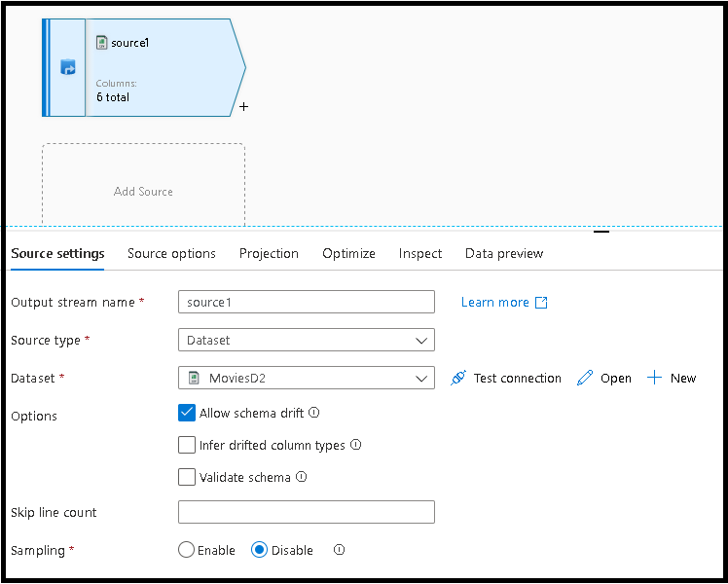Open the Data preview tab
Screen dimensions: 728x584
tap(504, 253)
